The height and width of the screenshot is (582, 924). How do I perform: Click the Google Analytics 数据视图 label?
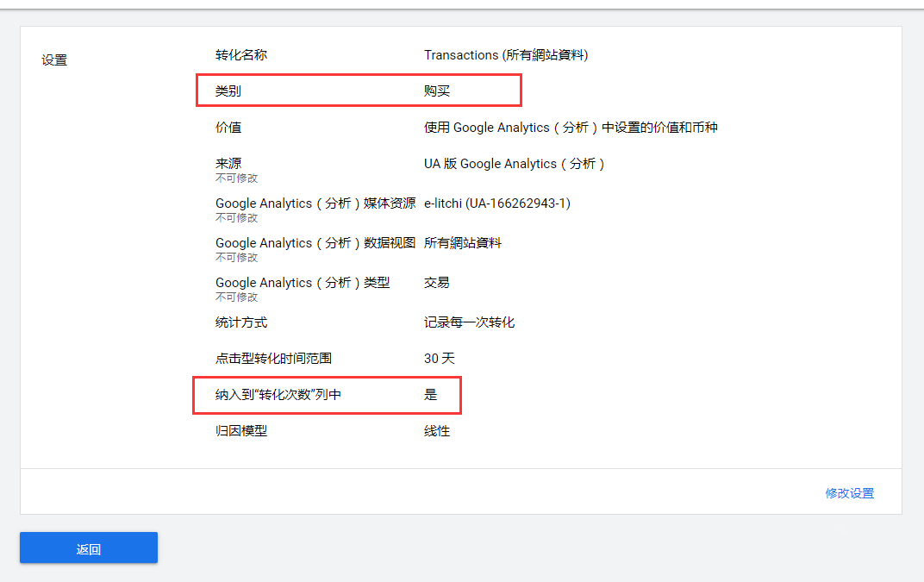point(315,243)
